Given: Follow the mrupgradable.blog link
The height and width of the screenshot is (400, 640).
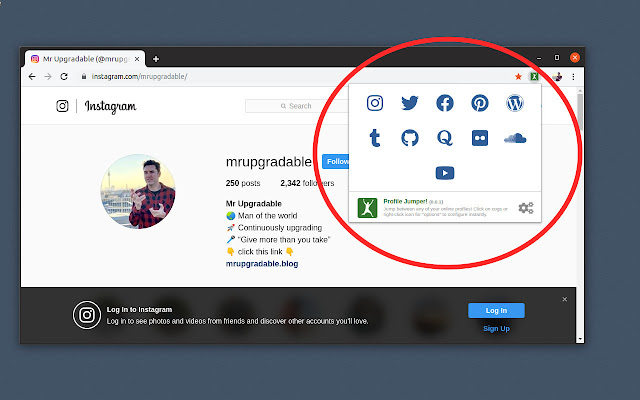Looking at the screenshot, I should pyautogui.click(x=262, y=264).
